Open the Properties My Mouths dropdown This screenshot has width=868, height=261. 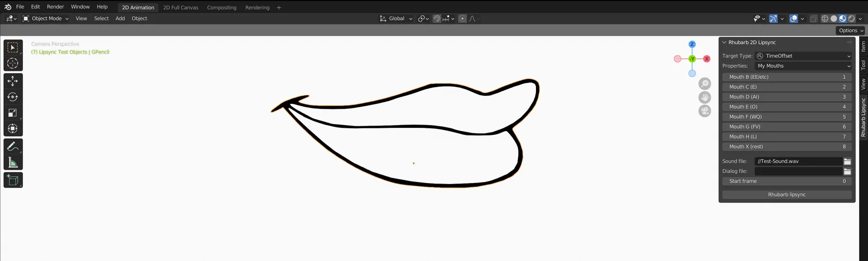pyautogui.click(x=803, y=66)
